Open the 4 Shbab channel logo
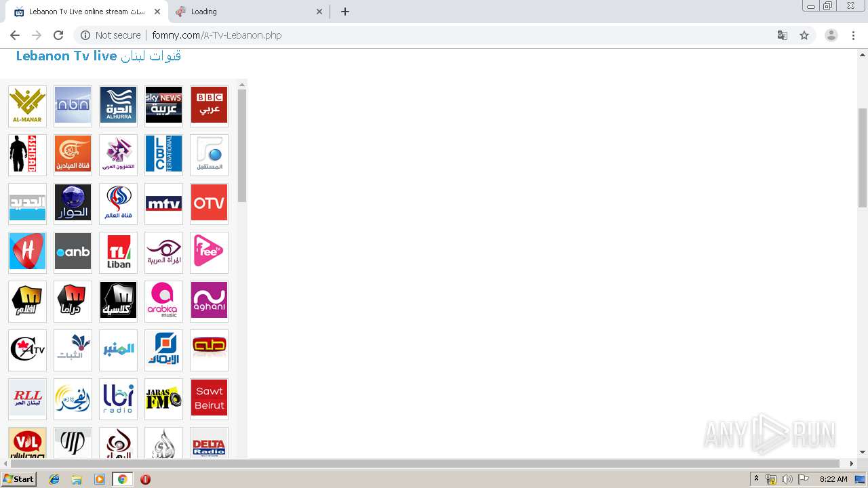Screen dimensions: 868x488 [x=28, y=155]
